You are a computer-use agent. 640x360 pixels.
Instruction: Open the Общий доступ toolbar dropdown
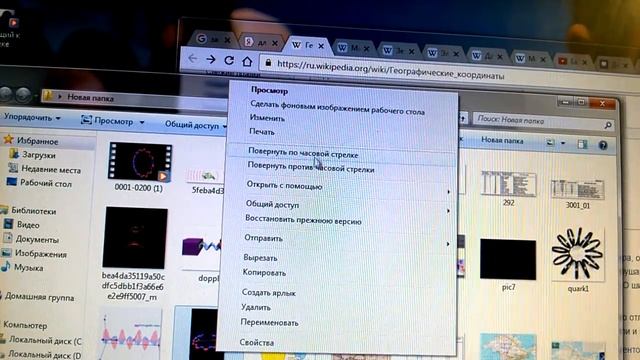coord(196,125)
